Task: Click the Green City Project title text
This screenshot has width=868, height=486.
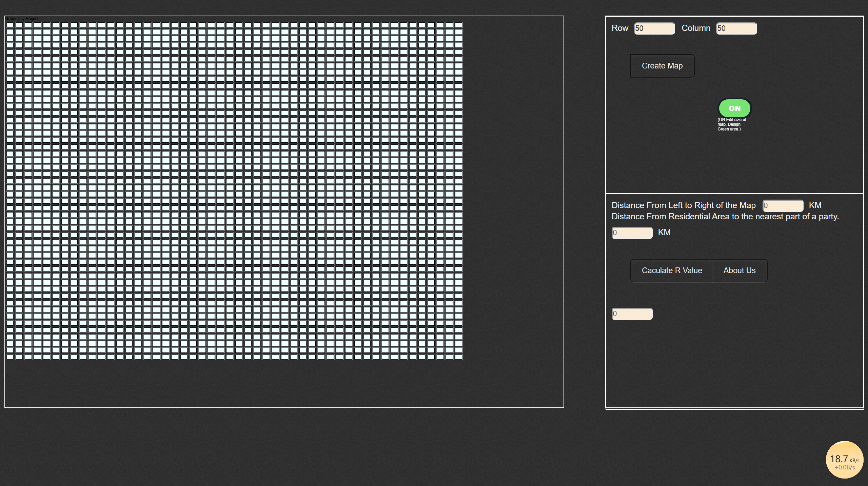Action: point(22,19)
